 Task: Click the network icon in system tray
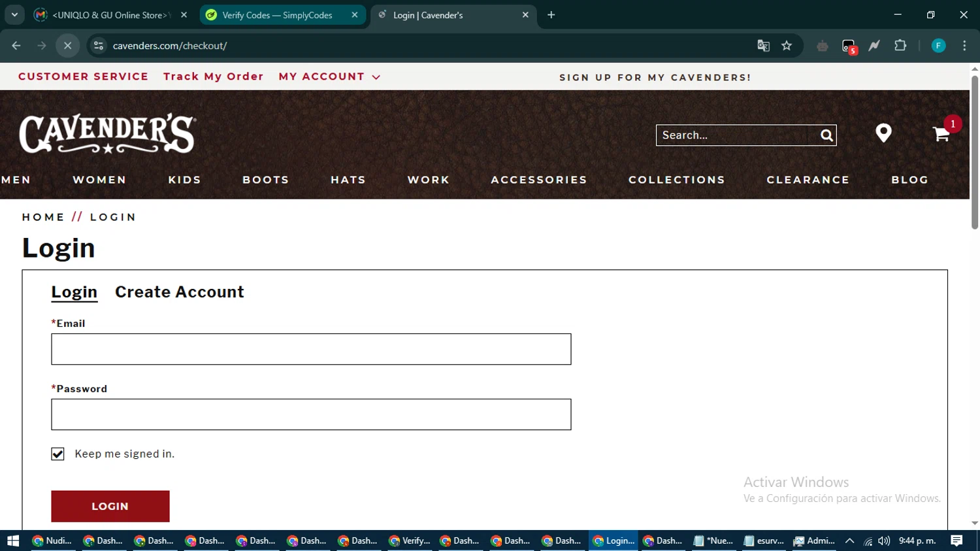pyautogui.click(x=868, y=541)
